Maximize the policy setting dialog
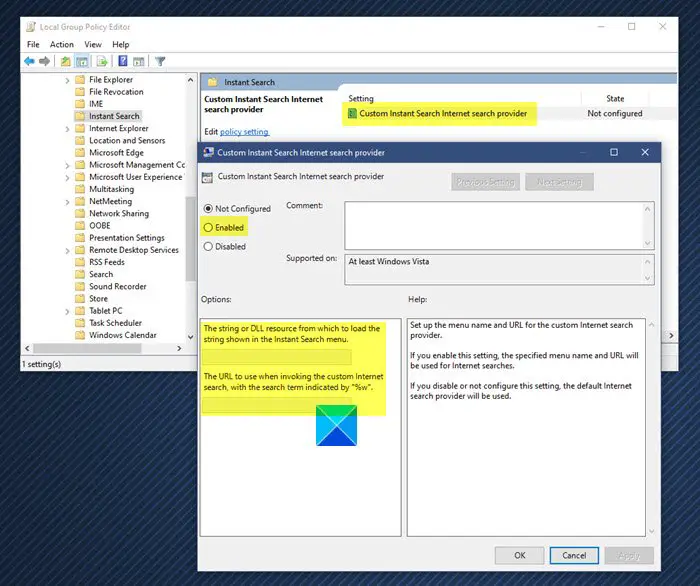Image resolution: width=700 pixels, height=586 pixels. pos(614,152)
